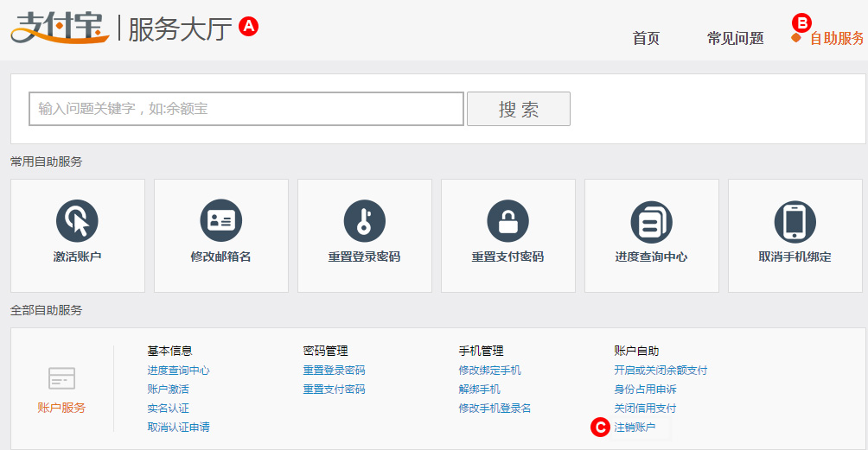Image resolution: width=868 pixels, height=450 pixels.
Task: Open the 重置登录密码 tile label
Action: tap(364, 257)
